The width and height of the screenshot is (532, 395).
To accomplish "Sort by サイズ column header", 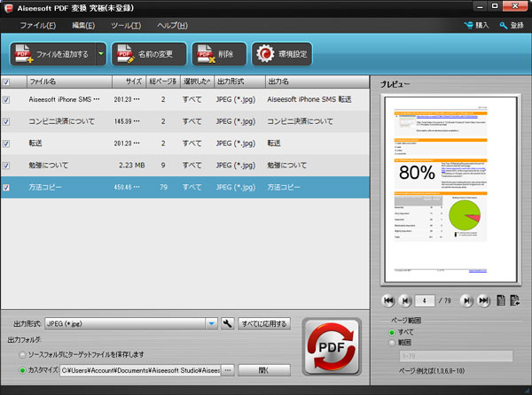I will coord(129,81).
